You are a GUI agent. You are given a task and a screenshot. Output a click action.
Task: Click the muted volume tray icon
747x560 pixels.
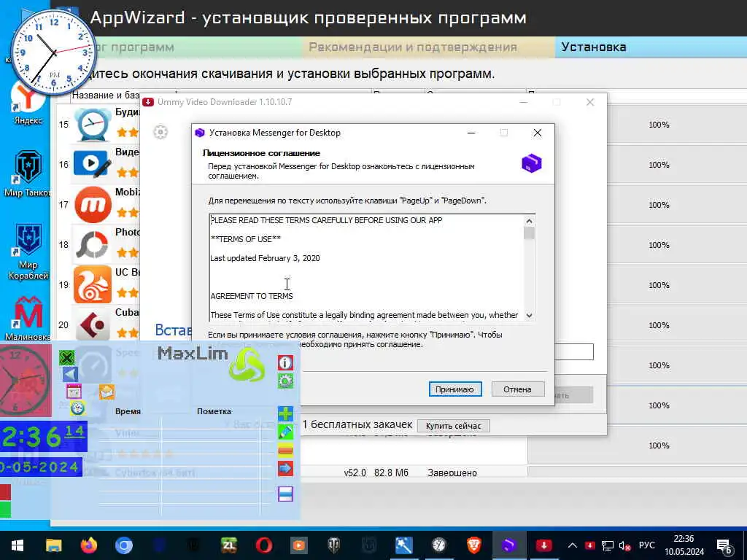(x=624, y=545)
